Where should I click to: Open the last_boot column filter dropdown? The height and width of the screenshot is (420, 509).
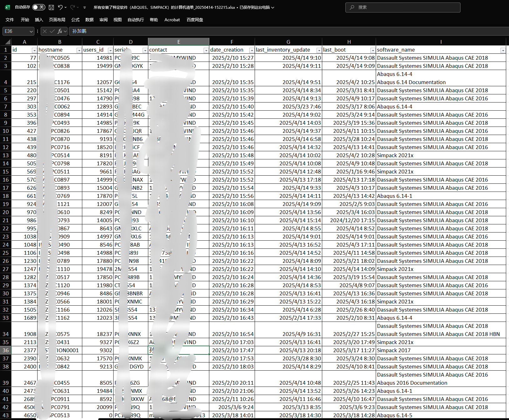(x=373, y=50)
